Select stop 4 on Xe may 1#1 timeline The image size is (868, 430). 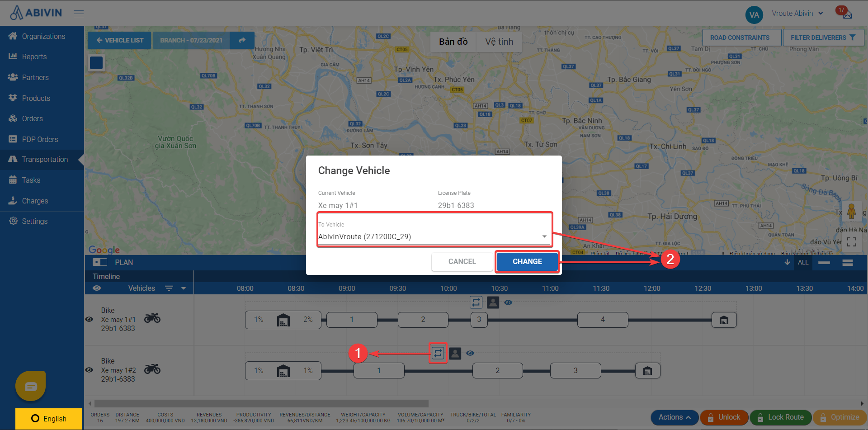(603, 320)
